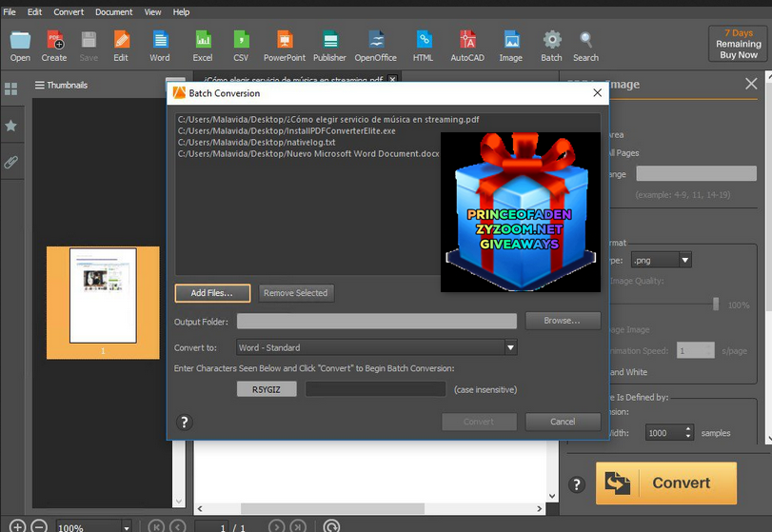Choose the Word conversion icon

(x=160, y=47)
